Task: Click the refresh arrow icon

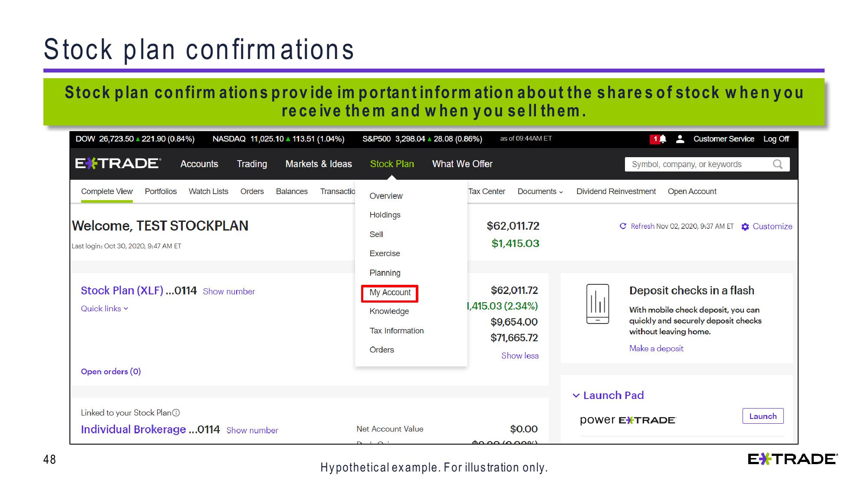Action: 623,226
